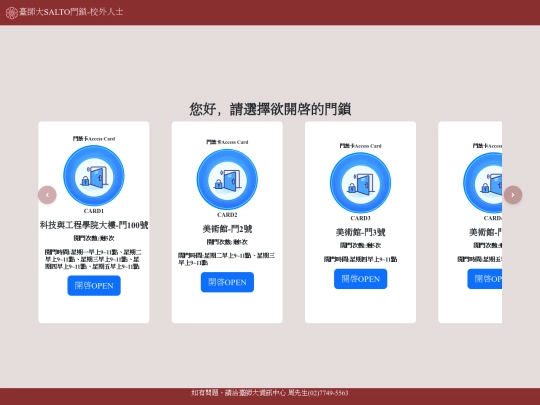Advance carousel with right arrow

(x=513, y=195)
